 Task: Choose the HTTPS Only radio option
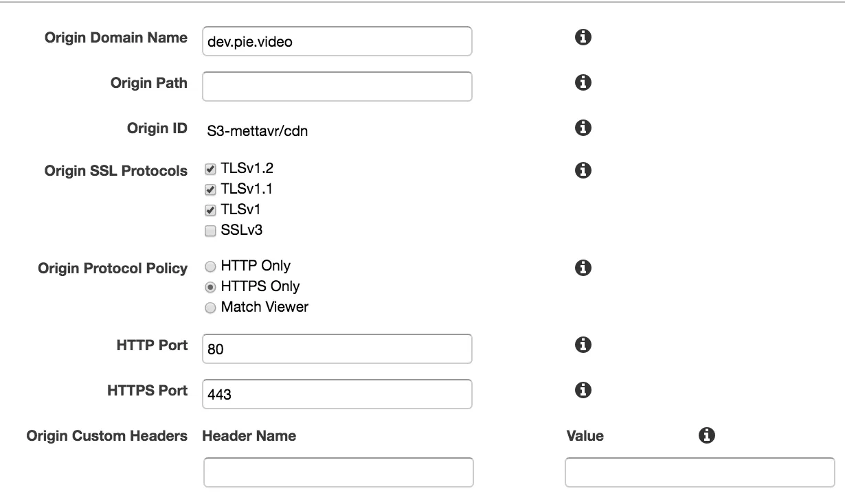pyautogui.click(x=210, y=287)
